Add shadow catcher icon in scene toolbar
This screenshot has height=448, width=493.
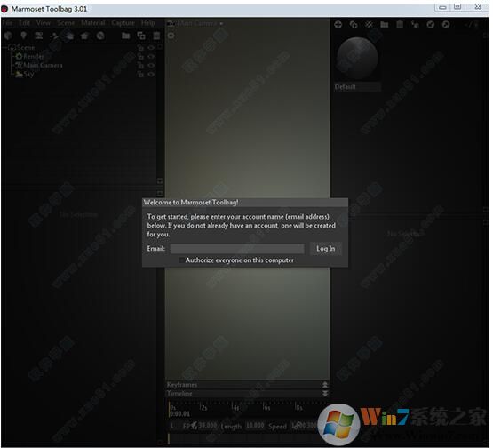(69, 36)
